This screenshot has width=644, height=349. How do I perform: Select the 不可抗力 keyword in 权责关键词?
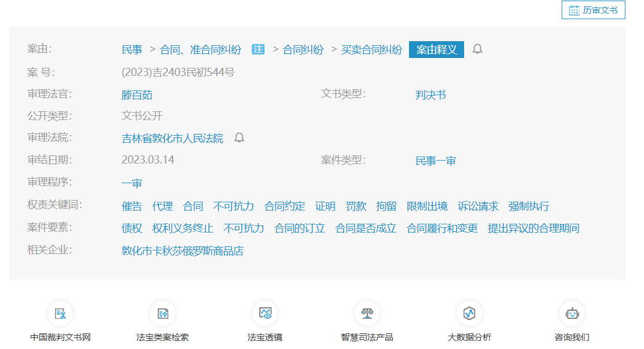pos(233,206)
